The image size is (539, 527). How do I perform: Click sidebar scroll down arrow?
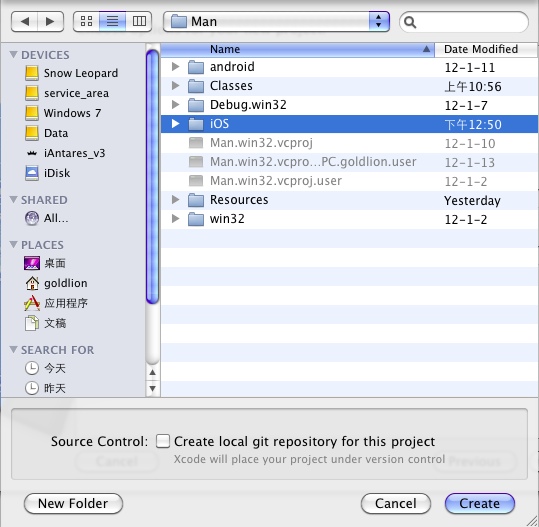pos(153,388)
